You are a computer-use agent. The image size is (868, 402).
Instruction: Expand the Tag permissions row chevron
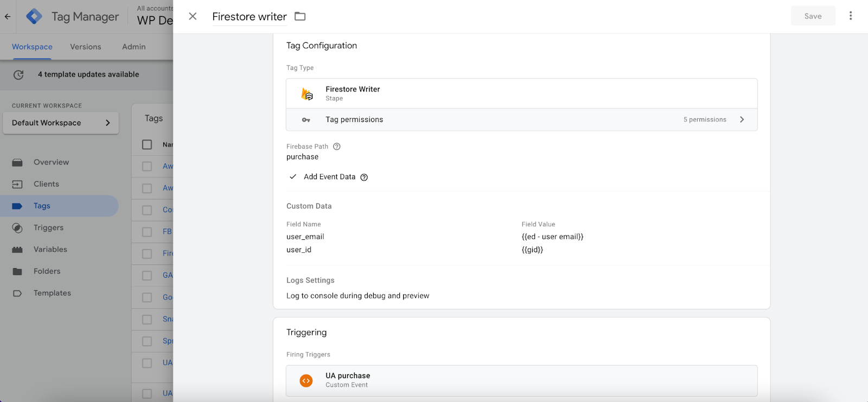pos(742,119)
